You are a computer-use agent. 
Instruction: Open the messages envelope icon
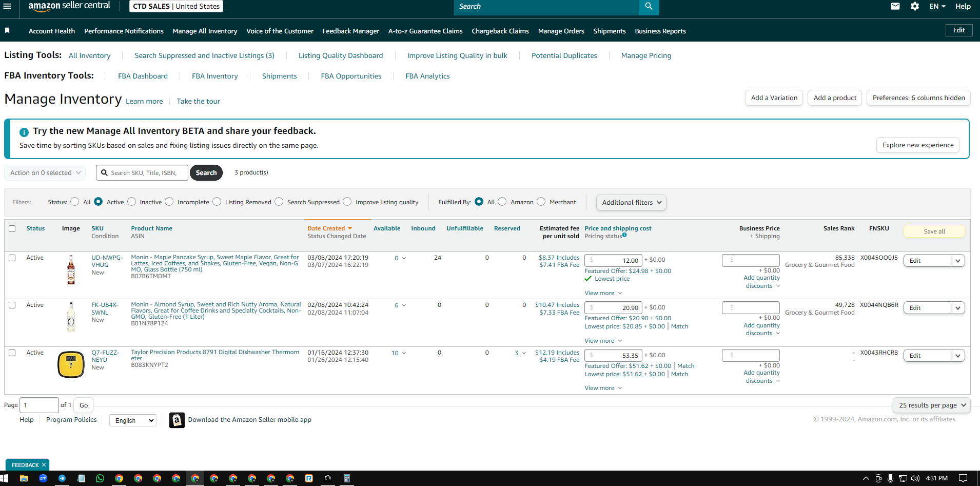point(895,6)
